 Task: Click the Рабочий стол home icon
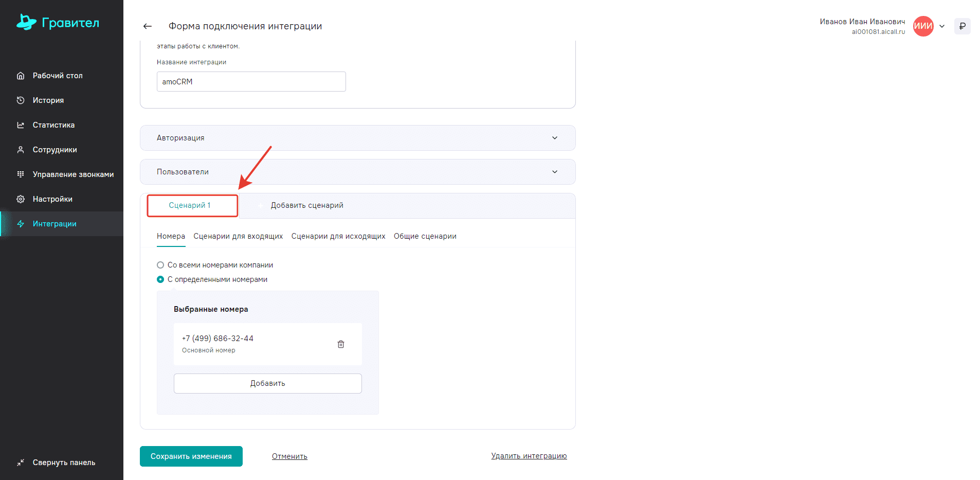coord(21,76)
